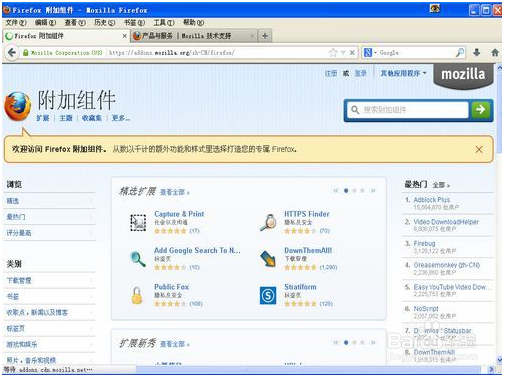Open the 收藏集 link under 附加组件
Image resolution: width=505 pixels, height=375 pixels.
[x=92, y=118]
